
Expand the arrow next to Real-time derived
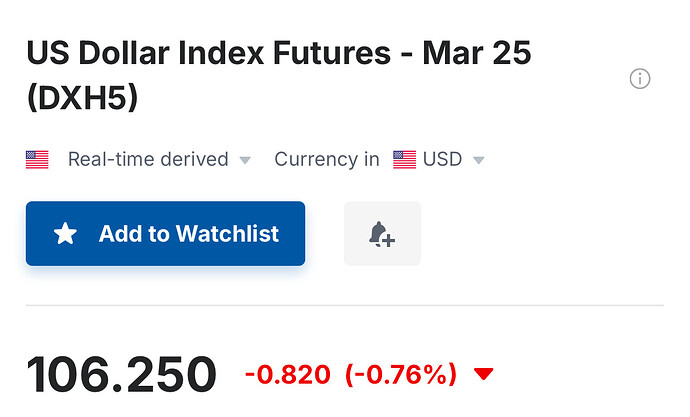coord(245,160)
